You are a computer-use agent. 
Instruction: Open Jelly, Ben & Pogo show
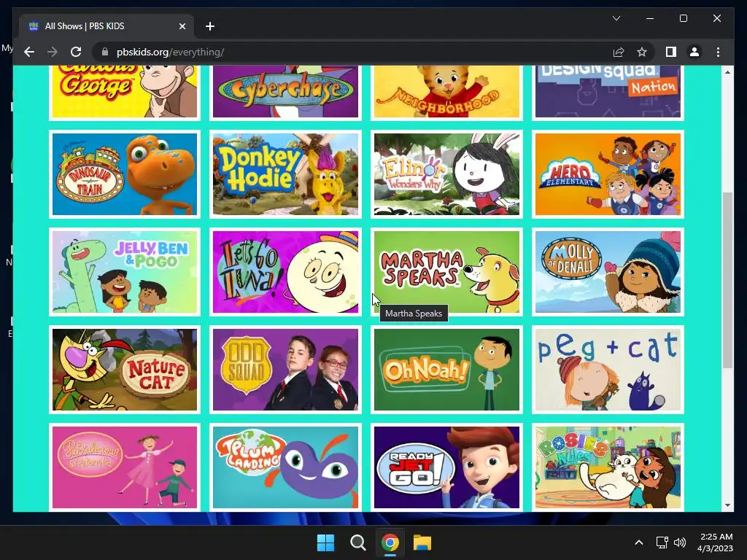tap(124, 272)
